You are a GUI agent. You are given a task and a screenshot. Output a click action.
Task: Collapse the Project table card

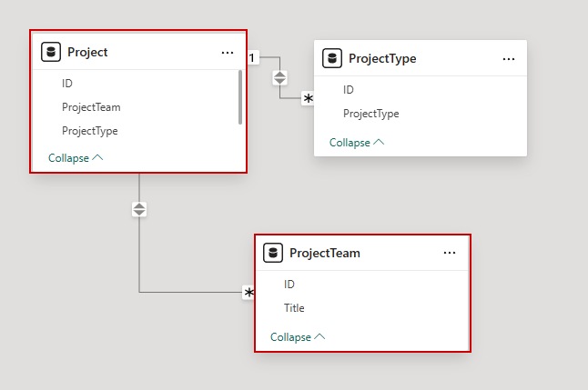pos(76,157)
